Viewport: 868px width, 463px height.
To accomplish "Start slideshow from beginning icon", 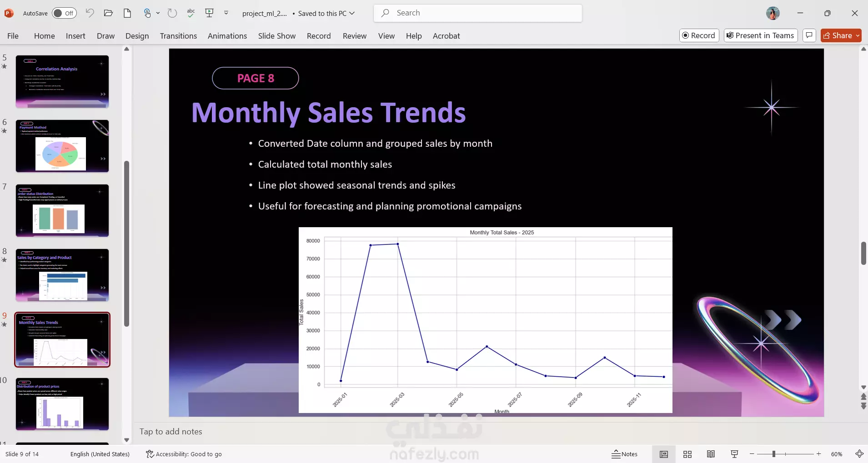I will (209, 13).
